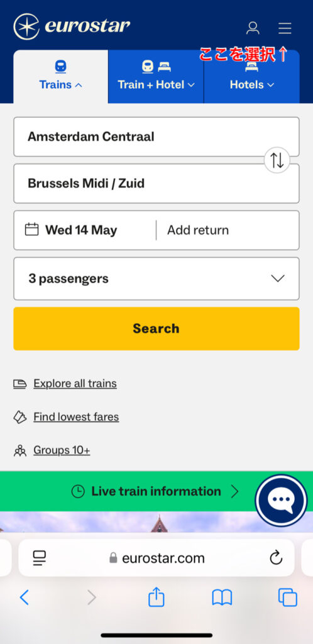Expand the Train + Hotel tab
The height and width of the screenshot is (644, 313).
coord(156,76)
